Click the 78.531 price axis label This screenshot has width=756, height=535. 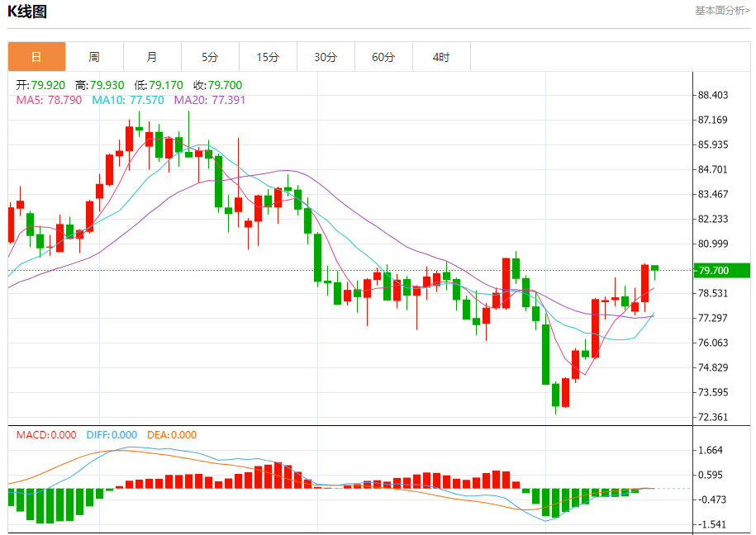pos(713,294)
